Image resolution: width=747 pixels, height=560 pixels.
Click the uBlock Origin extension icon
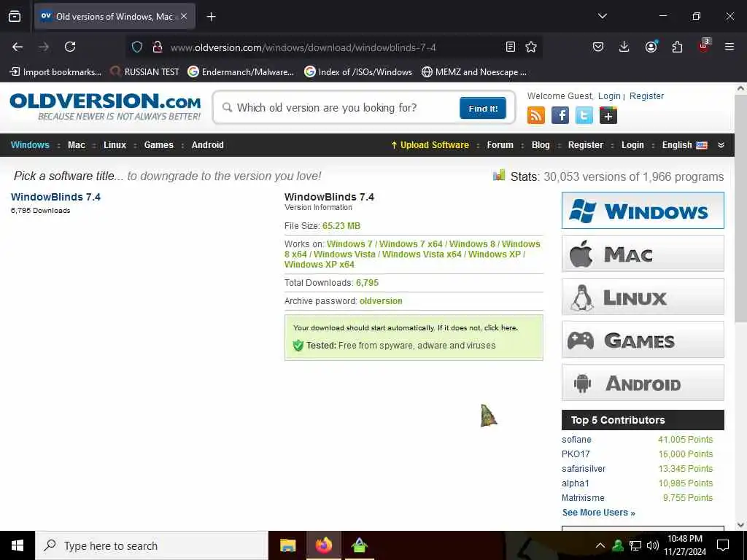click(704, 46)
